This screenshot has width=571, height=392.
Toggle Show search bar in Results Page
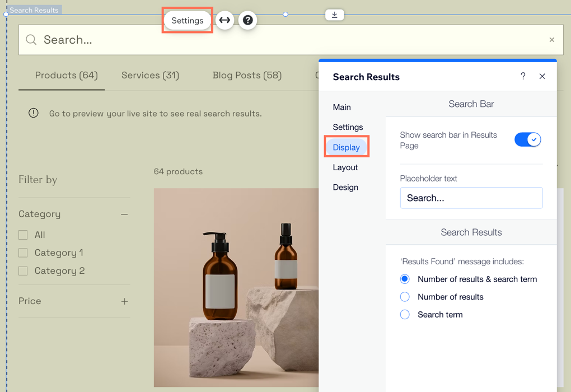(527, 139)
